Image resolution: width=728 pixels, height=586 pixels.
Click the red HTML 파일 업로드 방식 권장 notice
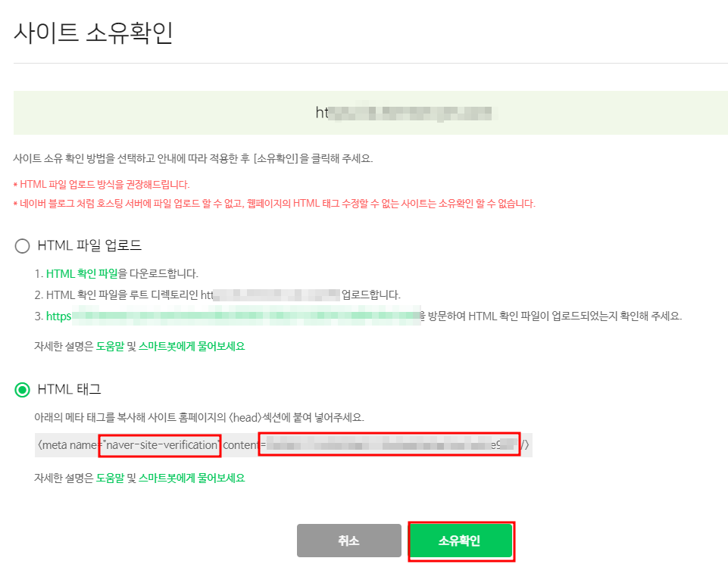(x=102, y=185)
